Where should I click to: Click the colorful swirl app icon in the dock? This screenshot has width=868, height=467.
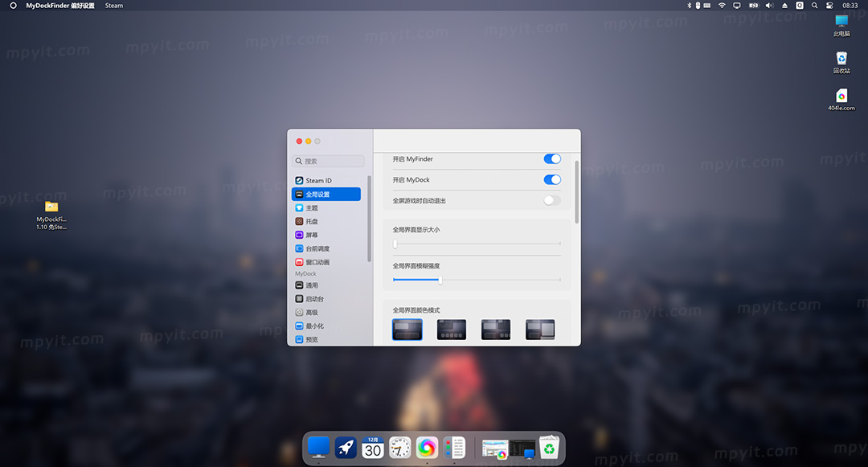[427, 448]
